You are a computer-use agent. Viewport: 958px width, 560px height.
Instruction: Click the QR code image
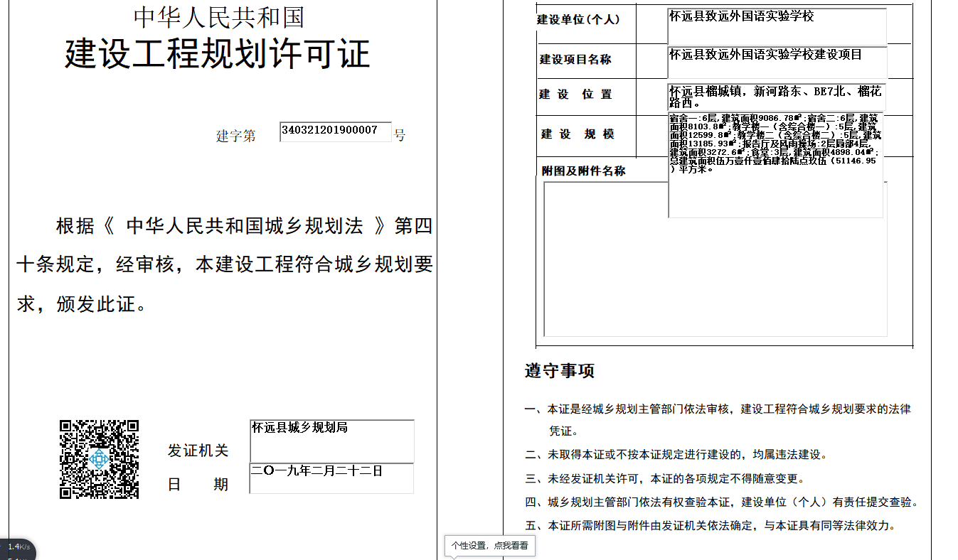99,459
